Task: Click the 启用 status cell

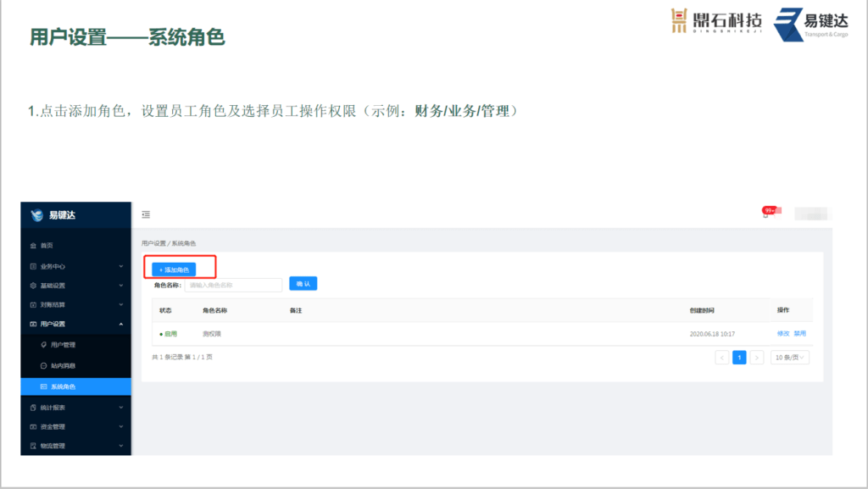Action: point(169,334)
